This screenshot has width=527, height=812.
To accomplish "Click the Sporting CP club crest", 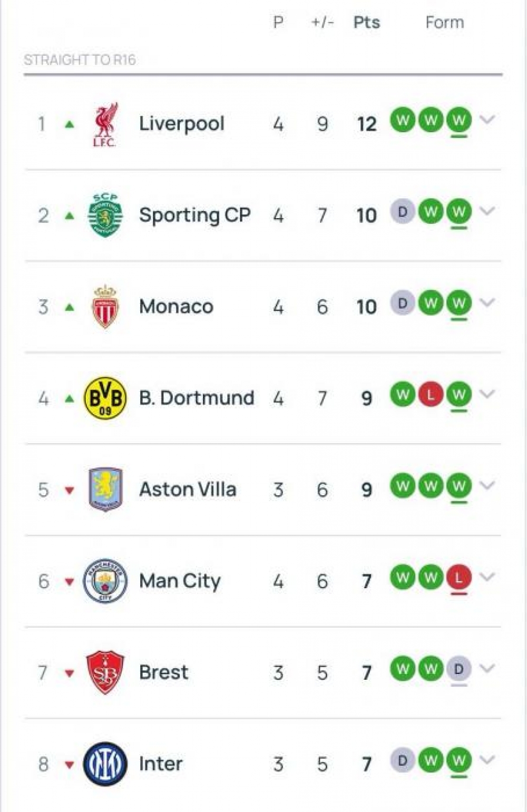I will pyautogui.click(x=105, y=216).
